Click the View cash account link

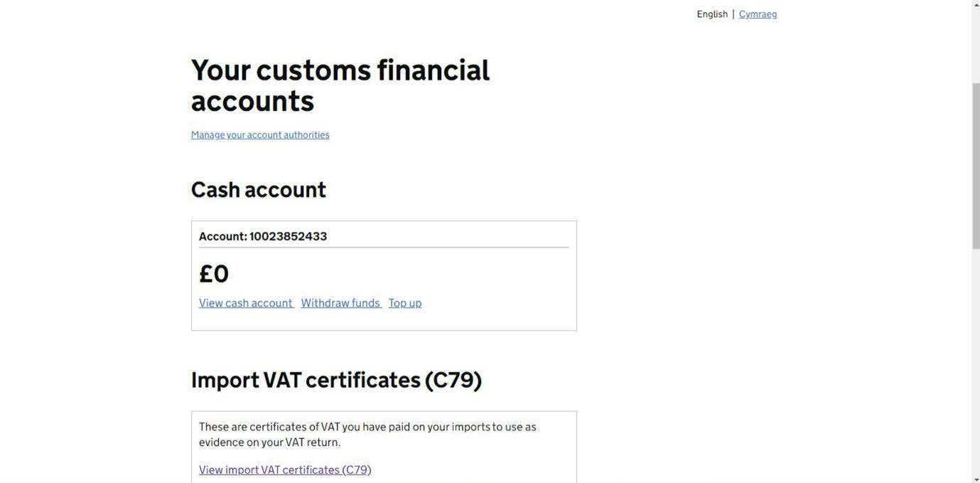[246, 303]
